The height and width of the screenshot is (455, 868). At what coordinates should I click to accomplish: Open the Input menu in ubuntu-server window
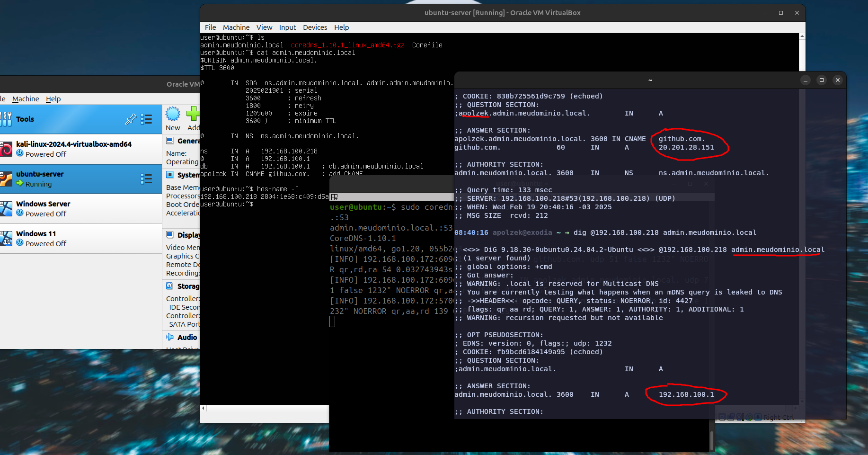click(x=287, y=27)
